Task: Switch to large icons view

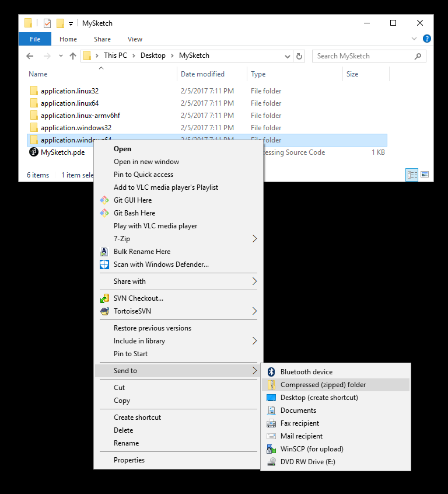Action: [425, 174]
